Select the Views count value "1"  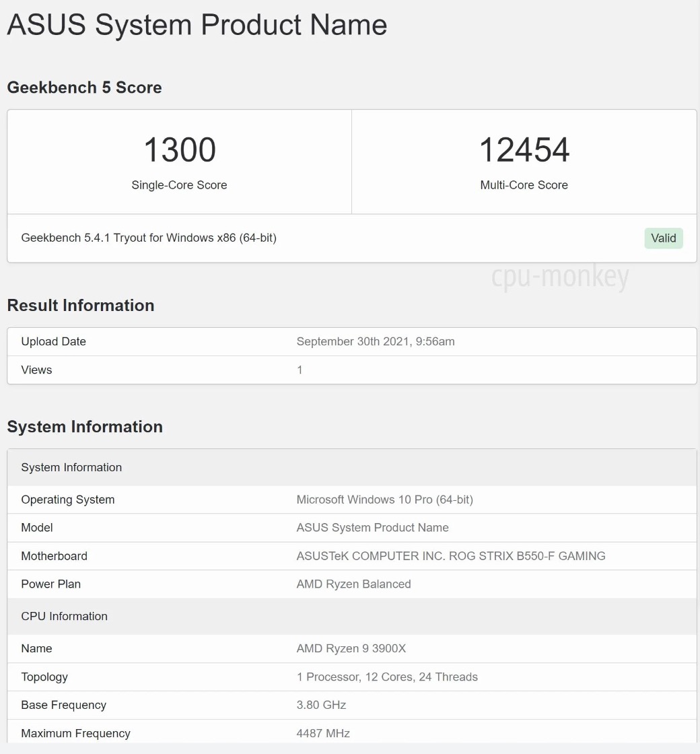pyautogui.click(x=300, y=370)
